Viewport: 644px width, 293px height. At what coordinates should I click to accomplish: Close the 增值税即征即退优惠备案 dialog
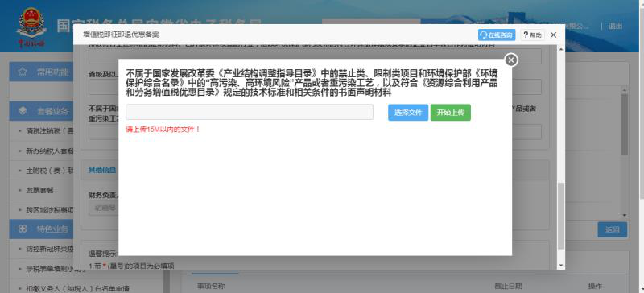(x=553, y=35)
